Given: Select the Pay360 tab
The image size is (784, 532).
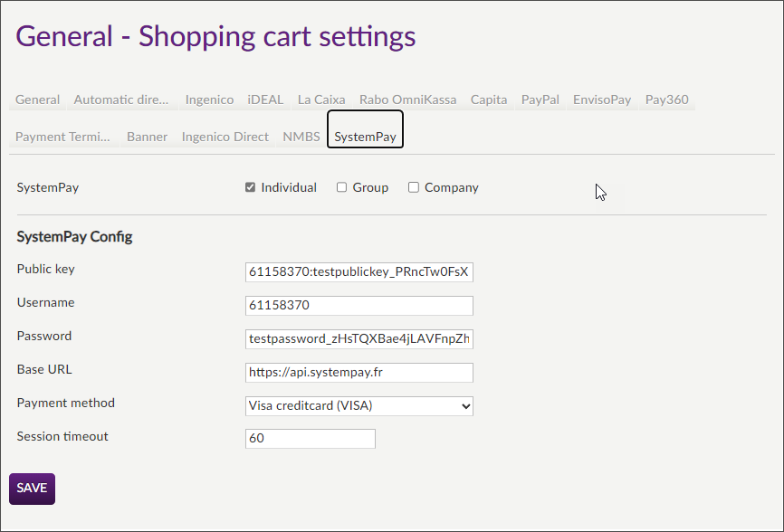Looking at the screenshot, I should tap(667, 100).
